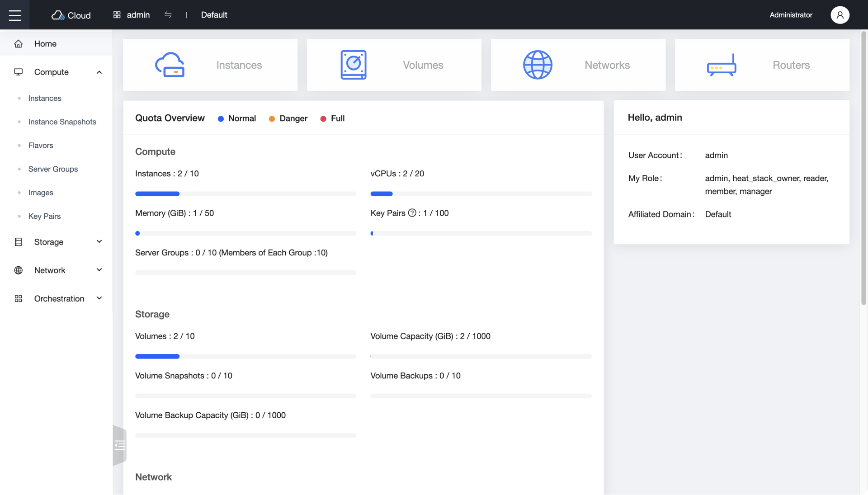The height and width of the screenshot is (495, 868).
Task: Click the Routers card label
Action: pyautogui.click(x=791, y=65)
